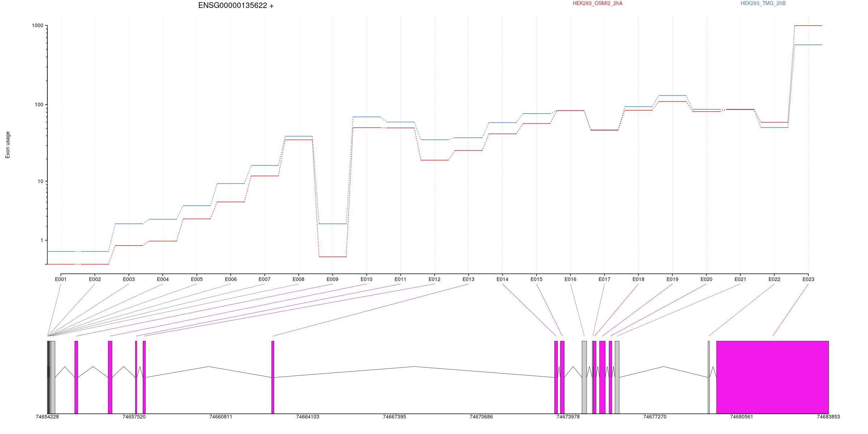Image resolution: width=868 pixels, height=434 pixels.
Task: Click exon label E003
Action: coord(129,279)
